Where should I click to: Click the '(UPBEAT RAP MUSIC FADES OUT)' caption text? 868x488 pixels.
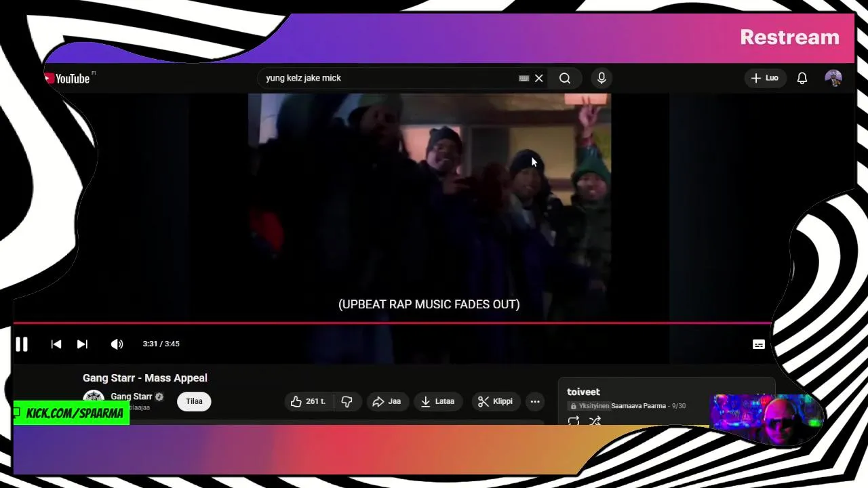[x=429, y=304]
